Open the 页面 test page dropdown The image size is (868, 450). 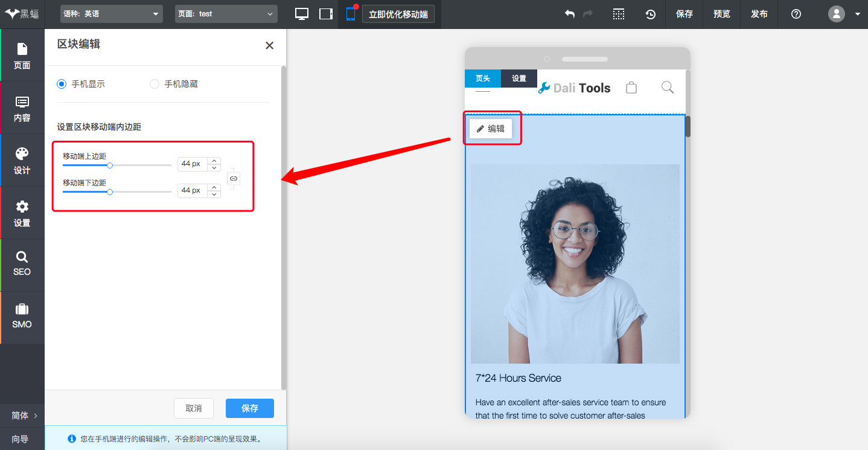click(226, 14)
